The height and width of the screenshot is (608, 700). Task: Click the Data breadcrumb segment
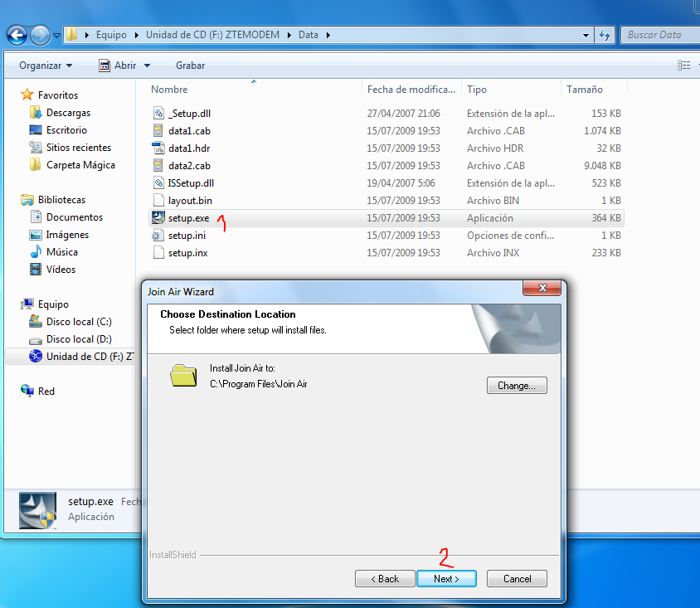pyautogui.click(x=308, y=35)
